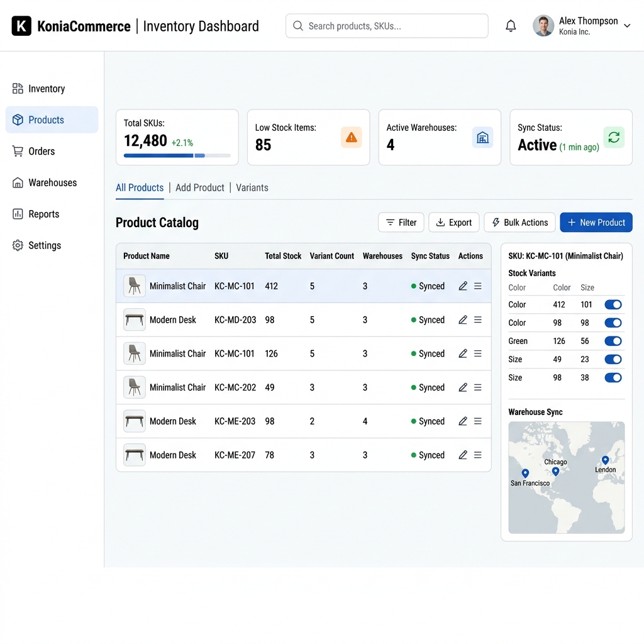
Task: Disable the Size variant switch with 23
Action: 613,359
